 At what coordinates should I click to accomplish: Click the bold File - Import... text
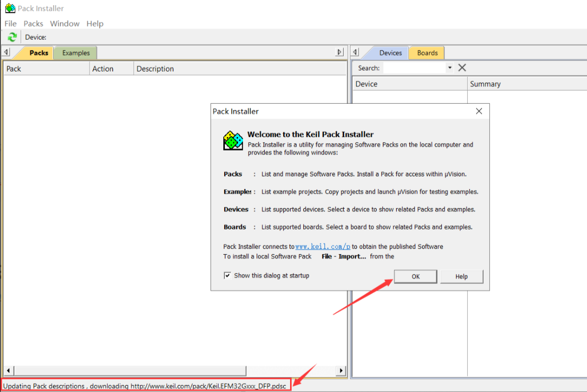tap(344, 256)
